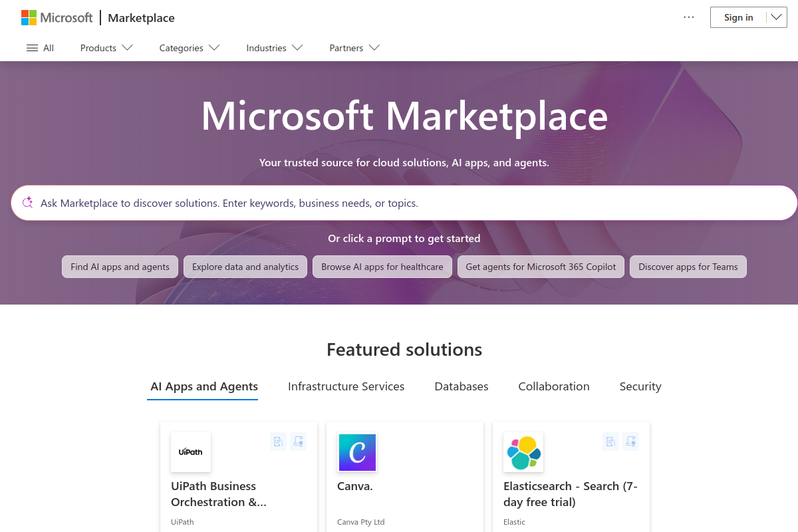This screenshot has width=798, height=532.
Task: Click the Microsoft Marketplace hero heading
Action: [x=404, y=116]
